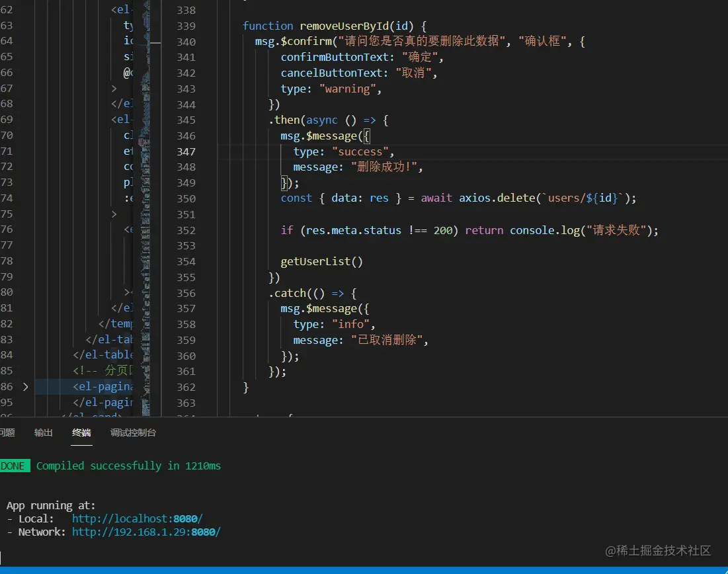The width and height of the screenshot is (728, 574).
Task: Click msg.$confirm call on line 340
Action: click(x=294, y=42)
